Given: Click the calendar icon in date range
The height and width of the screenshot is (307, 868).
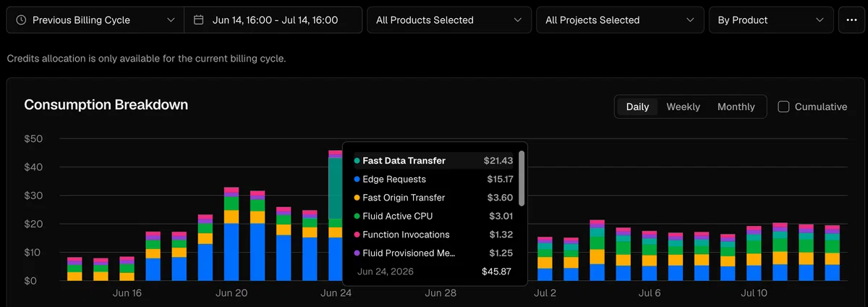Looking at the screenshot, I should pyautogui.click(x=199, y=20).
